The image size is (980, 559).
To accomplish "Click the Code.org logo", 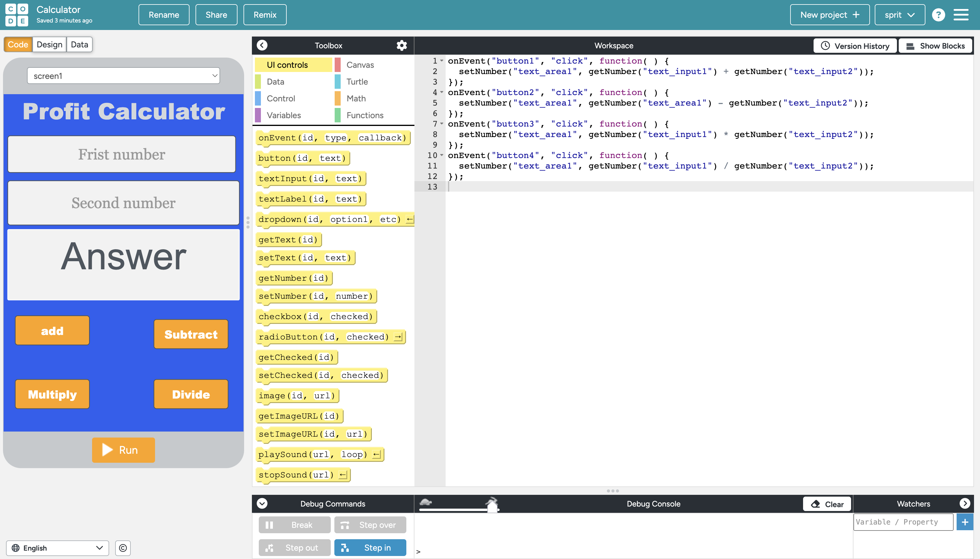I will coord(16,15).
